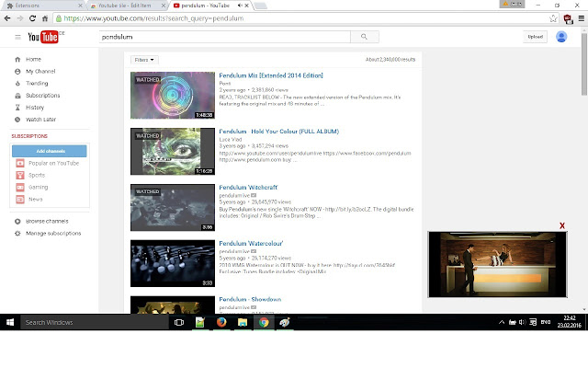This screenshot has width=588, height=368.
Task: Click the Witchcraft video thumbnail
Action: 173,207
